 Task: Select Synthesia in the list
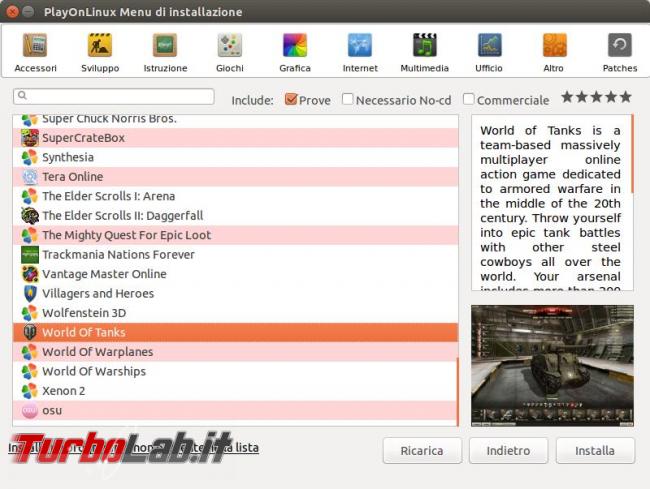(x=235, y=157)
